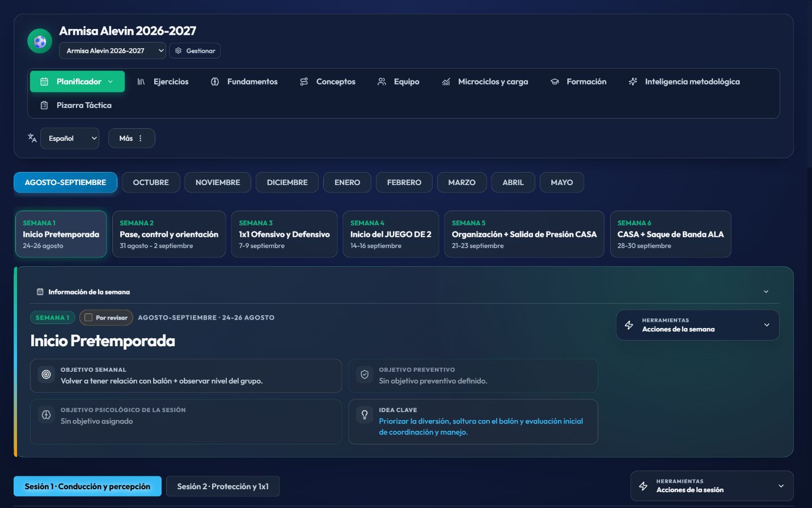The image size is (812, 508).
Task: Open the Equipo section
Action: pos(399,82)
